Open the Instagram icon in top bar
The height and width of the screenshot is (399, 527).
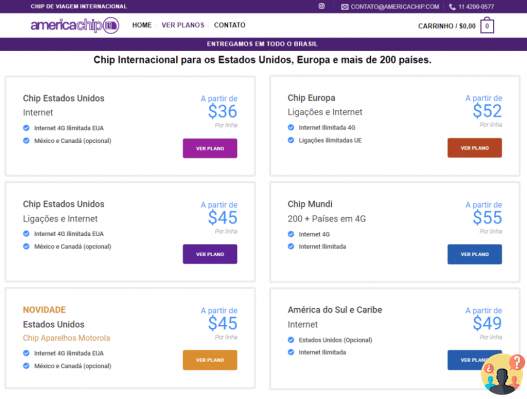pyautogui.click(x=322, y=6)
